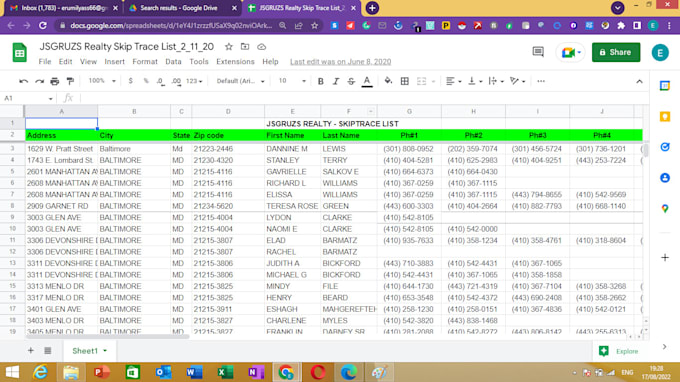
Task: Format as percent
Action: click(146, 81)
